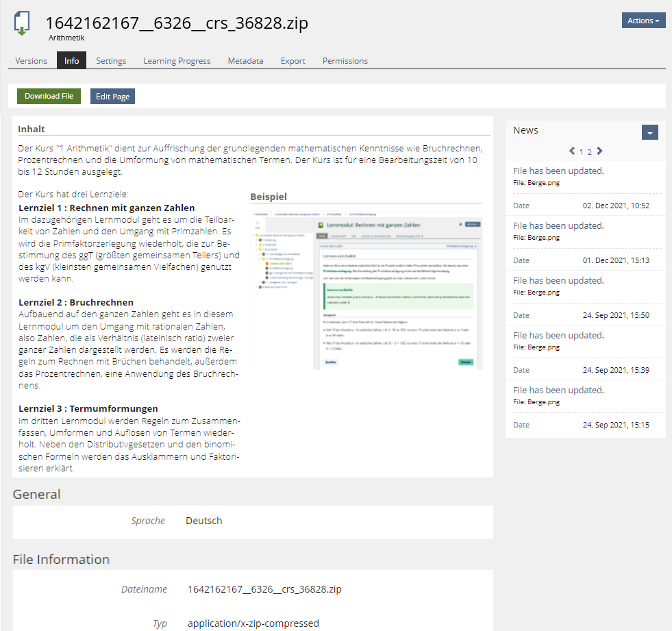
Task: Click the zip file download icon
Action: 22,24
